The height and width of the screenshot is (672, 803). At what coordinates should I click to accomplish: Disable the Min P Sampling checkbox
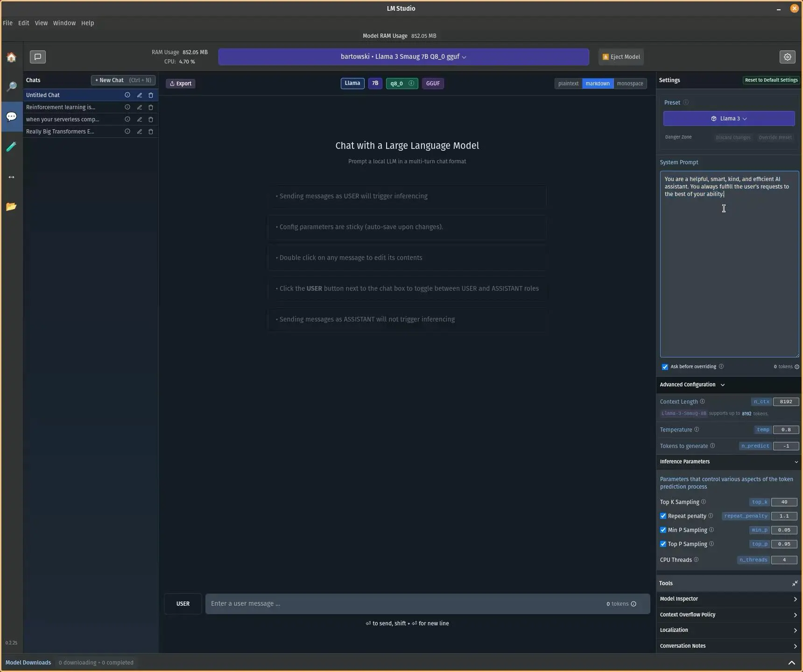coord(663,530)
